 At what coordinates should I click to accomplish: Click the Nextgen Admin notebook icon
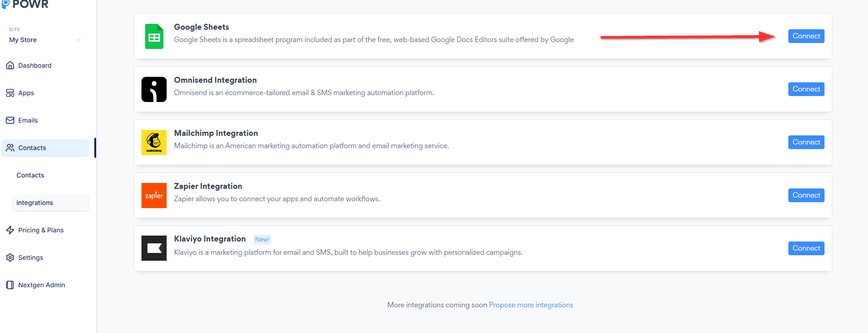tap(10, 285)
